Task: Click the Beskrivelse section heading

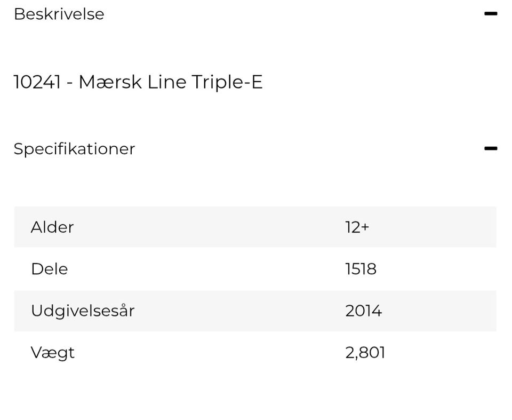Action: (x=59, y=14)
